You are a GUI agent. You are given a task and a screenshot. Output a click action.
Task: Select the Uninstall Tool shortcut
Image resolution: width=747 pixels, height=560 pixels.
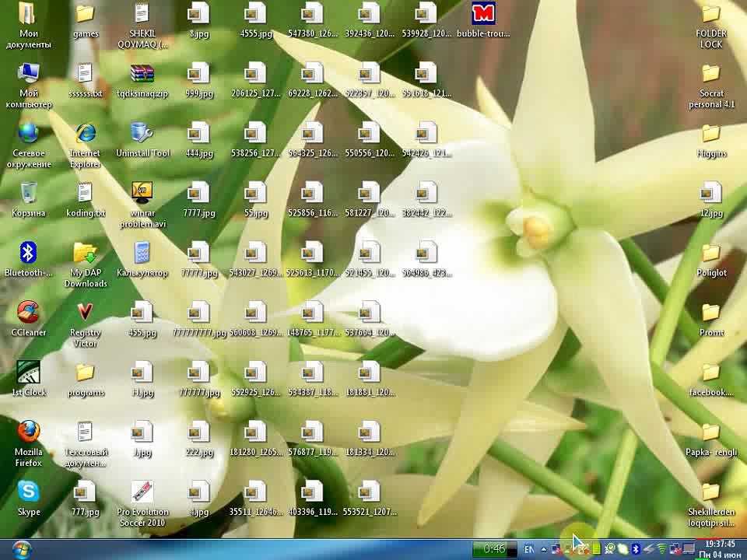(142, 133)
